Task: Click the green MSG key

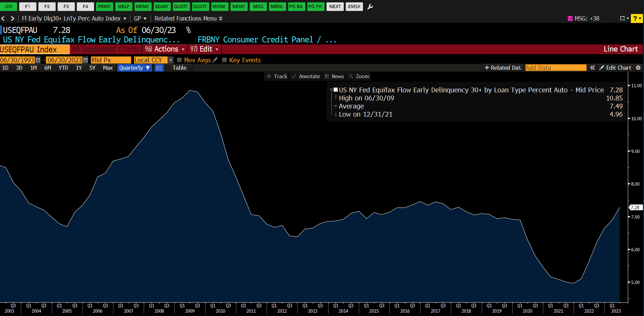Action: 258,6
